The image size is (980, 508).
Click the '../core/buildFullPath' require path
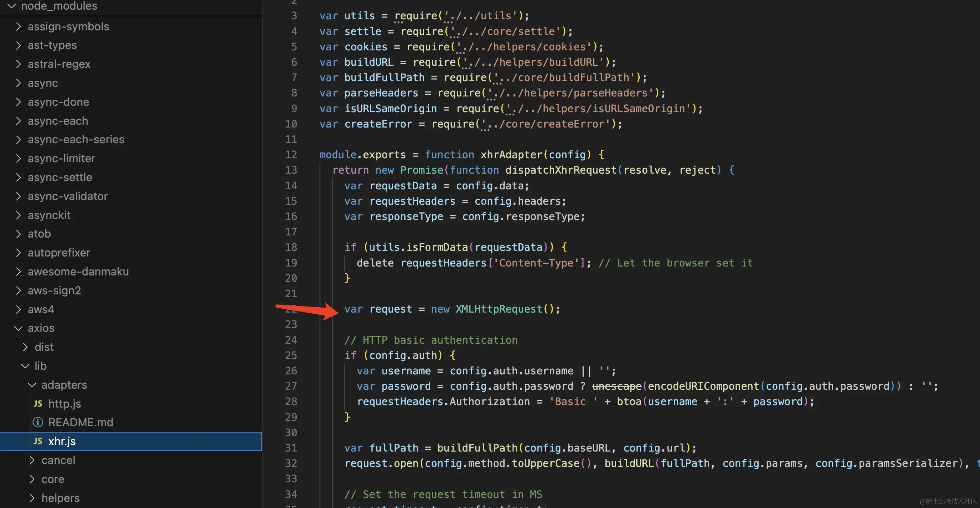565,78
